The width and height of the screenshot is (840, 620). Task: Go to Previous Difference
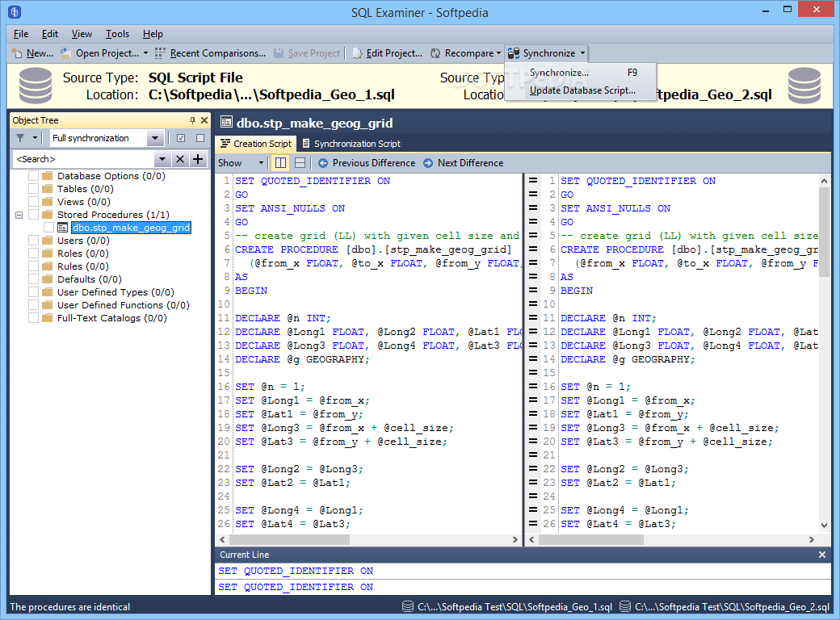[367, 163]
